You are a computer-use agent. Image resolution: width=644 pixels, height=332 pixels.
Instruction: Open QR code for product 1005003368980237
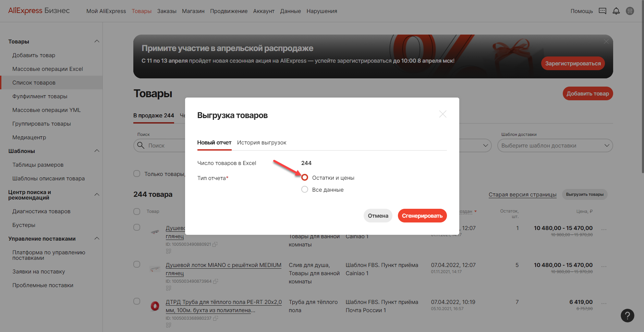[168, 325]
